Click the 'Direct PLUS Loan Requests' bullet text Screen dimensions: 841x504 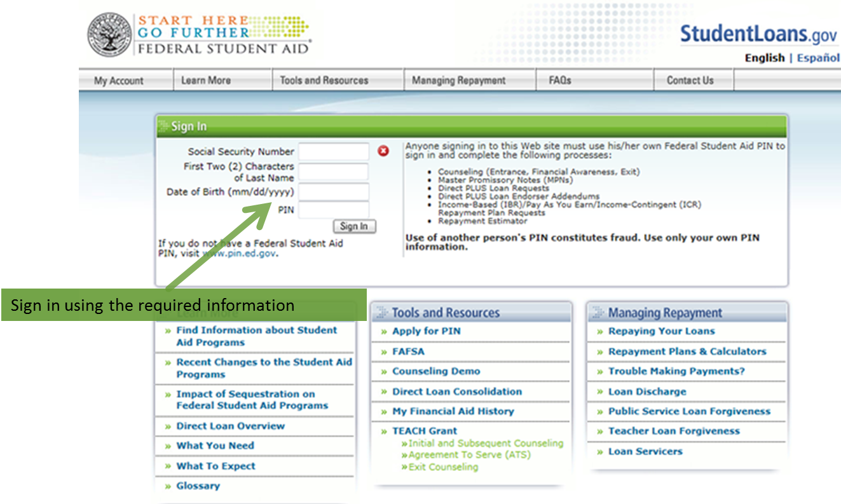pyautogui.click(x=493, y=189)
